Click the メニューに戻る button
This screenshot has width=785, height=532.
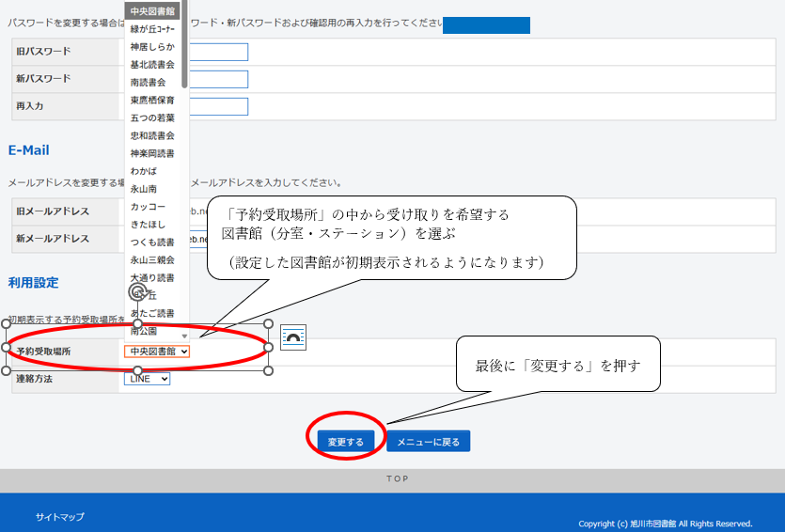click(x=428, y=442)
